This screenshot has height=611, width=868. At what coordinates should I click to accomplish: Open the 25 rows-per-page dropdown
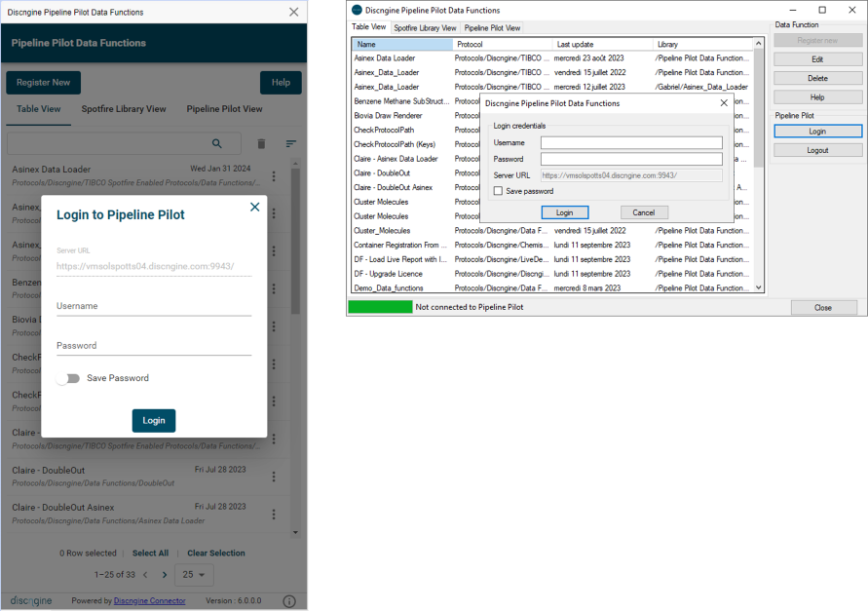[x=194, y=575]
